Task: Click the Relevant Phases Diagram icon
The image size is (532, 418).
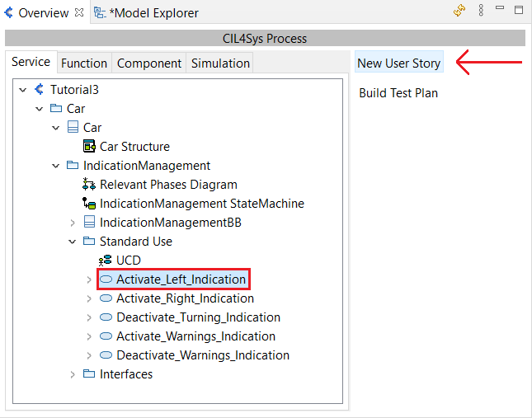Action: click(90, 185)
